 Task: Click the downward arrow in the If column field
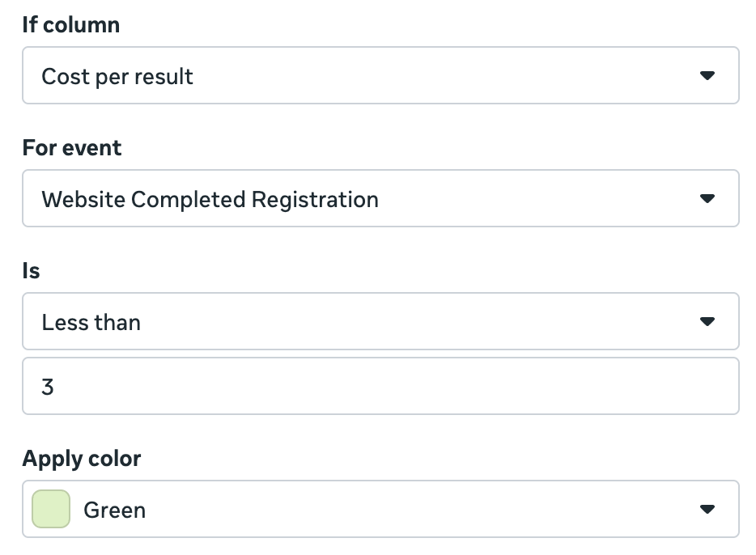[708, 75]
